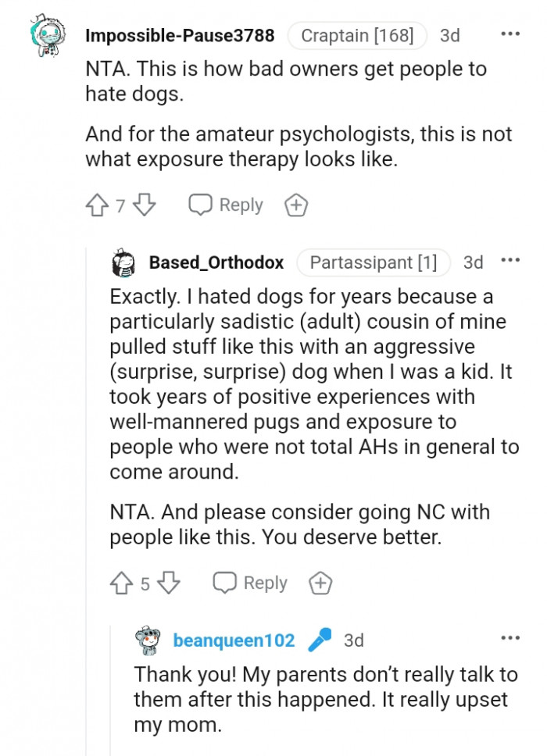Upvote Impossible-Pause3788's comment
This screenshot has height=756, width=547.
(97, 205)
